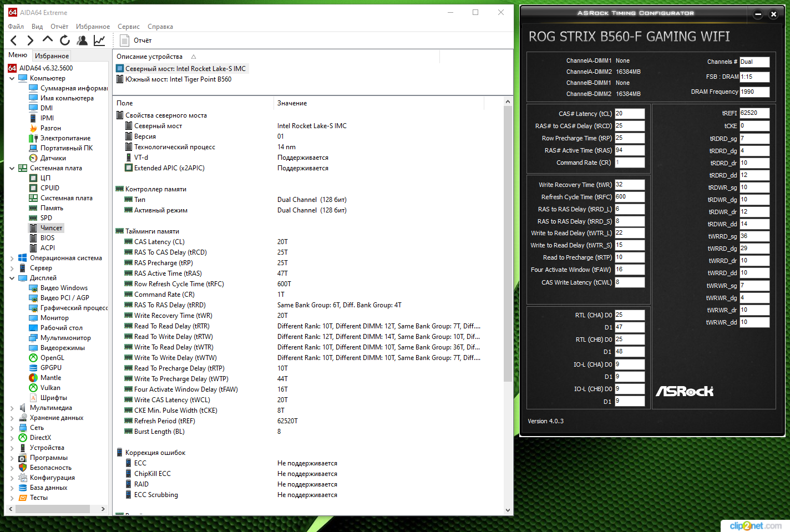Select the Устройства devices icon
This screenshot has height=532, width=790.
[x=23, y=448]
